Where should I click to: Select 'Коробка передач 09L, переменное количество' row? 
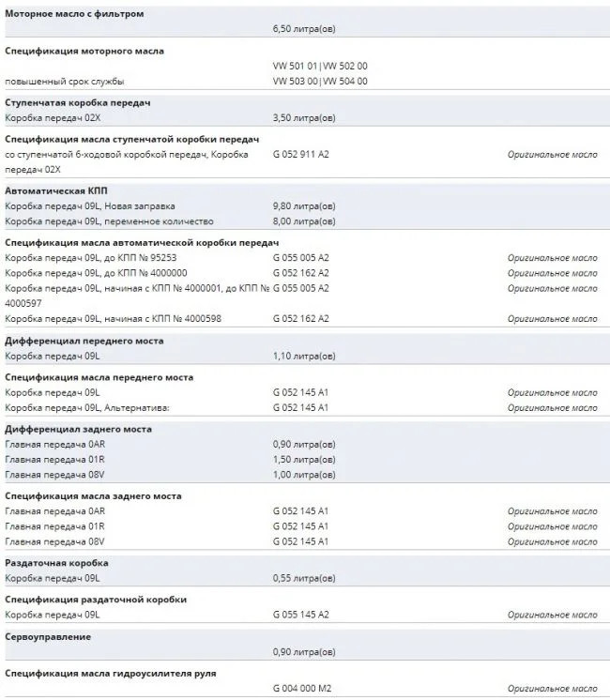[x=109, y=221]
